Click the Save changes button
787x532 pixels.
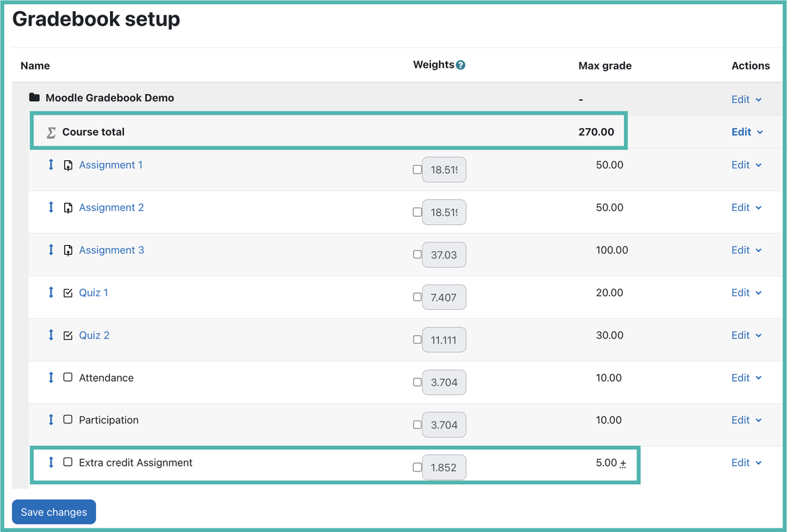pos(54,512)
